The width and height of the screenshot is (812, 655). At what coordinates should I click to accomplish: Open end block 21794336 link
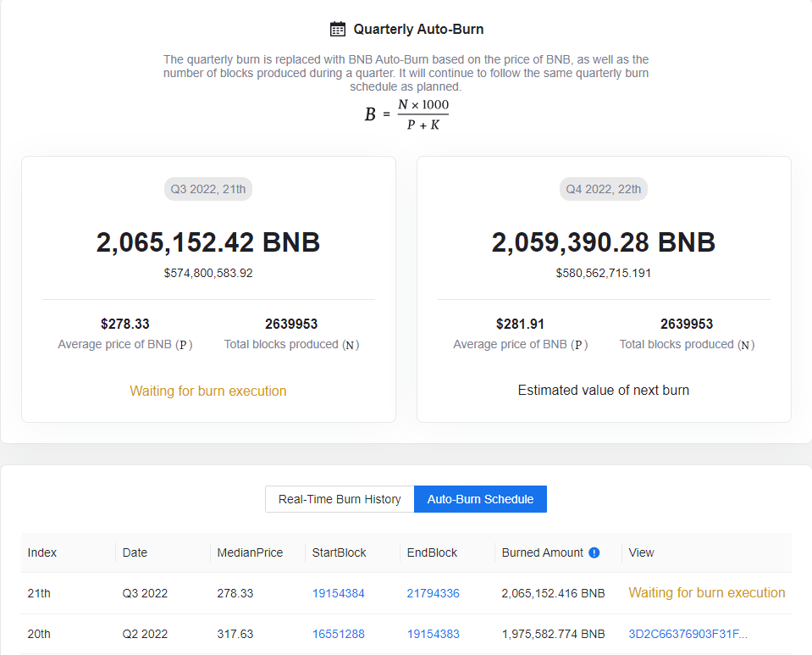pos(433,593)
